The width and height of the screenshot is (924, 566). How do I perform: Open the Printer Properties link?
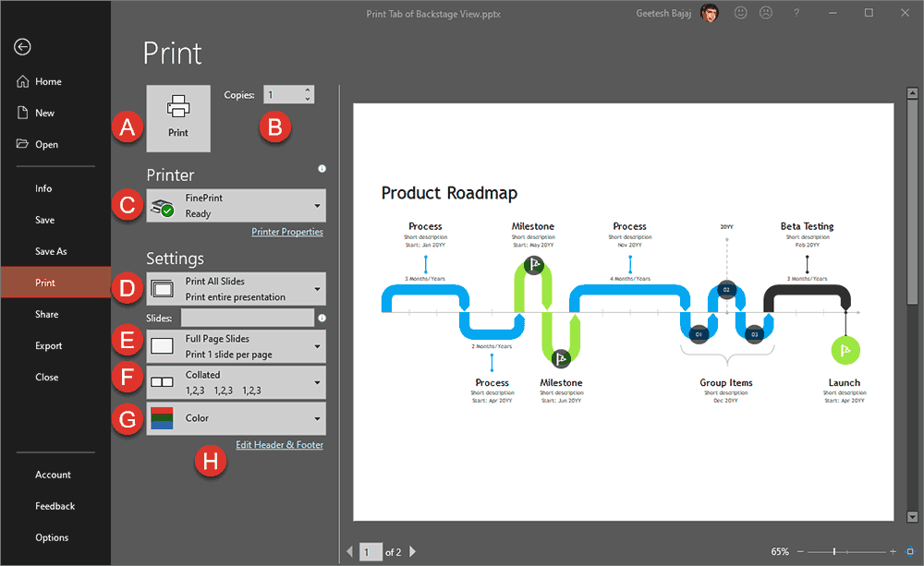(x=286, y=232)
